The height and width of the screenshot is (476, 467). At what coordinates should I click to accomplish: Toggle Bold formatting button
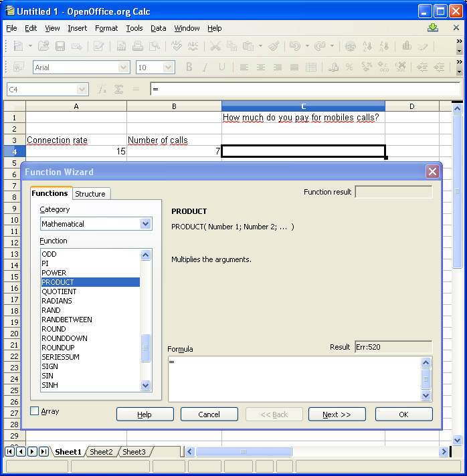(189, 68)
